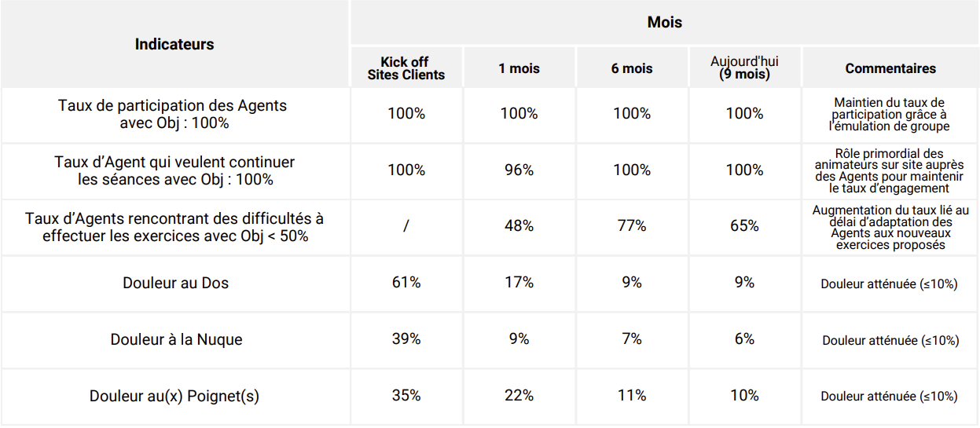Click the Indicateurs column header
Viewport: 980px width, 428px height.
[174, 44]
